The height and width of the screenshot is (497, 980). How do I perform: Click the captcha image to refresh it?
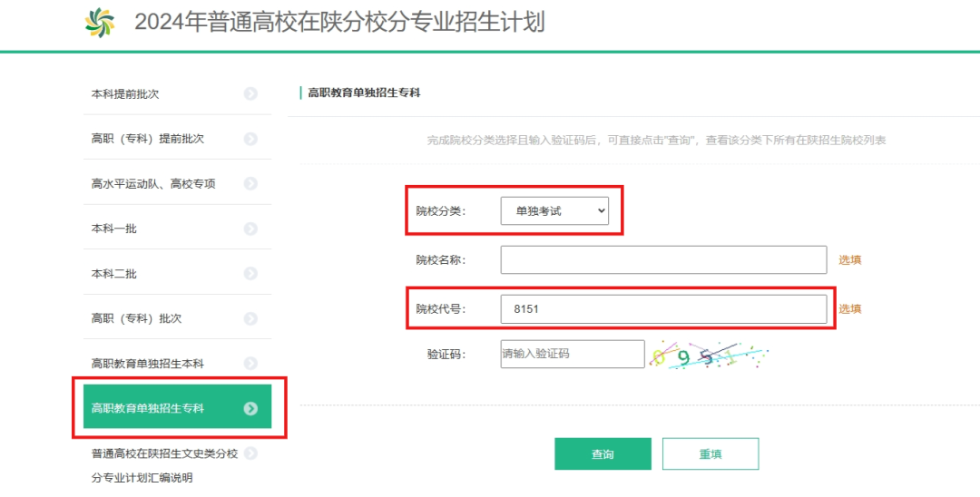click(709, 355)
